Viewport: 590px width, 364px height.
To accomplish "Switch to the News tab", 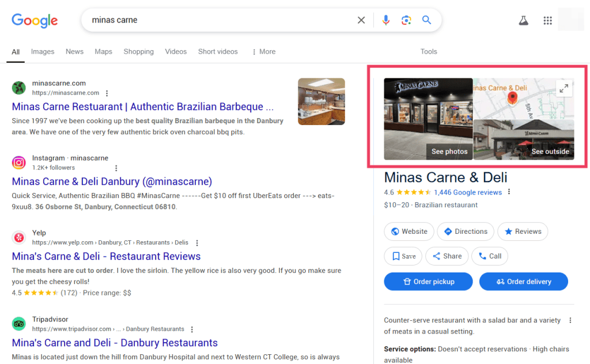I will pyautogui.click(x=74, y=51).
